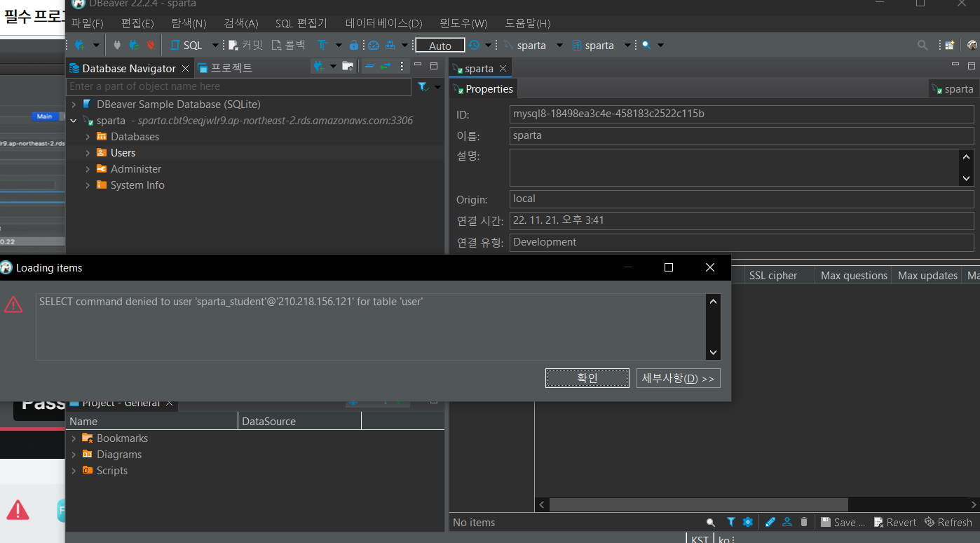The height and width of the screenshot is (543, 980).
Task: Open the 파일(F) menu
Action: click(x=87, y=23)
